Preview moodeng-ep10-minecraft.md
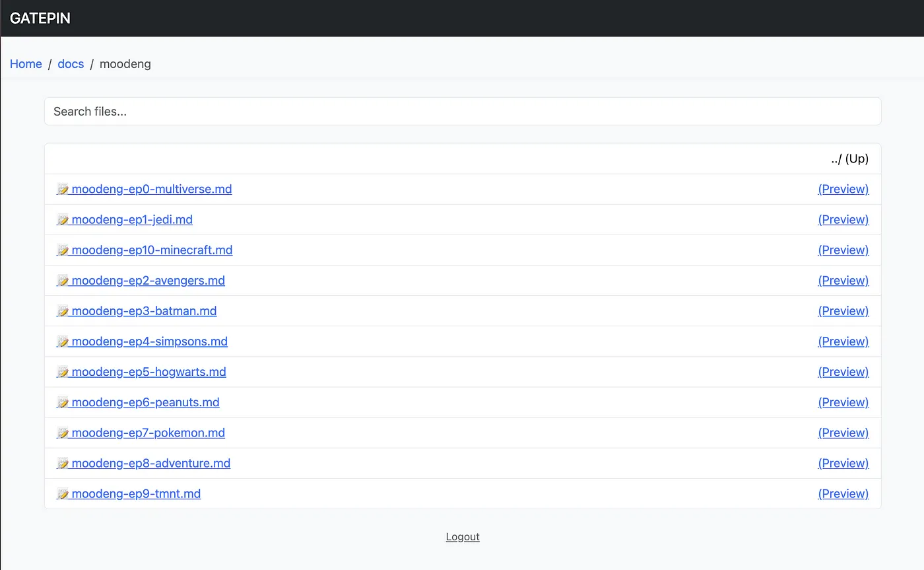924x570 pixels. click(843, 250)
